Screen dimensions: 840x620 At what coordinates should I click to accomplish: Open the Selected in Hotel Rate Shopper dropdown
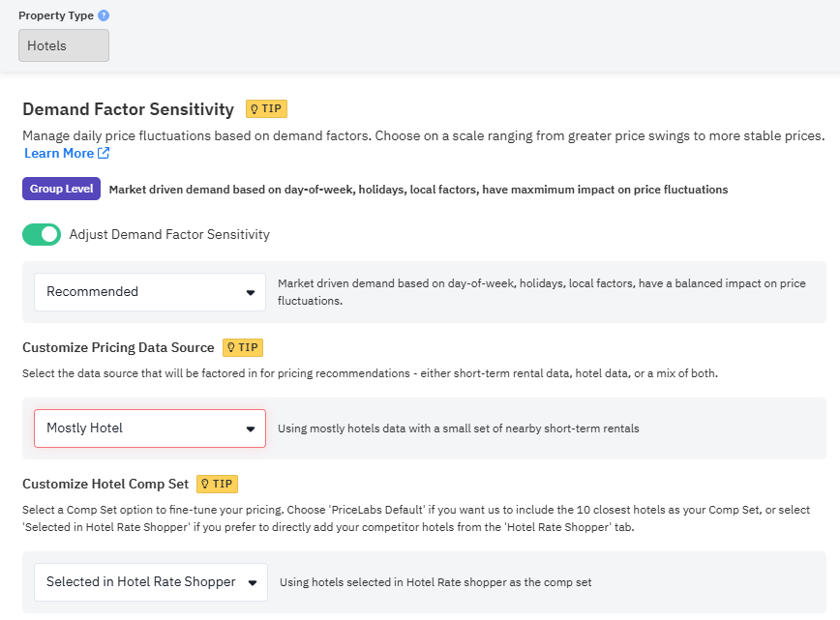coord(151,582)
